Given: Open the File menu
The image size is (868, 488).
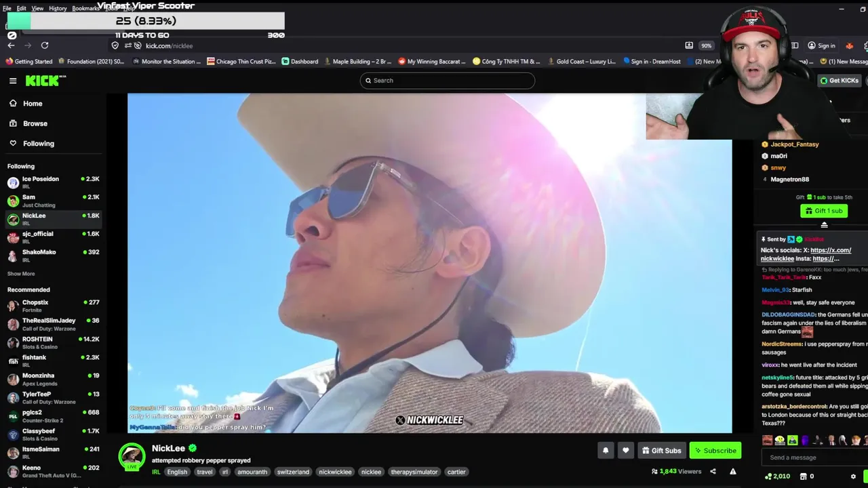Looking at the screenshot, I should (x=7, y=8).
